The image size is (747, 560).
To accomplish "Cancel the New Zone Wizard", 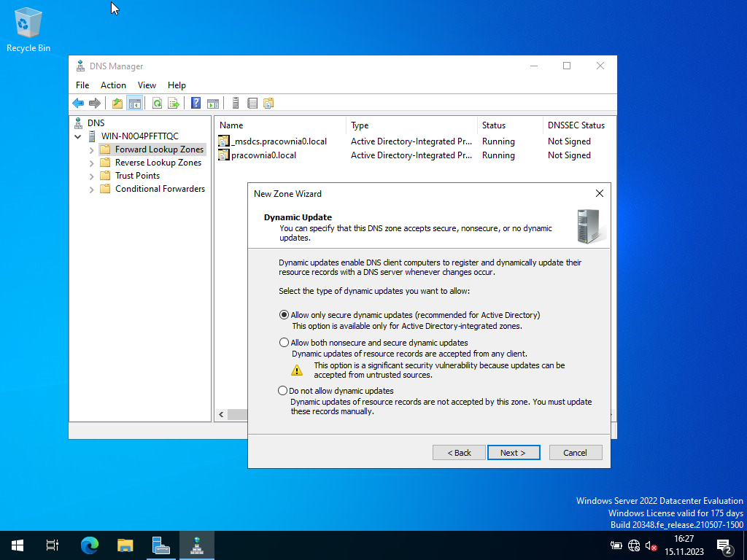I will 576,452.
